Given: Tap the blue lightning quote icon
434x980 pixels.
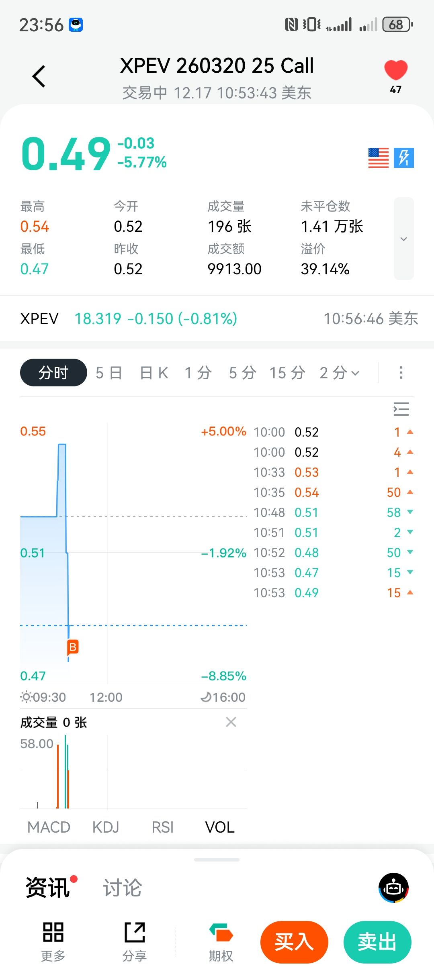Looking at the screenshot, I should (403, 157).
